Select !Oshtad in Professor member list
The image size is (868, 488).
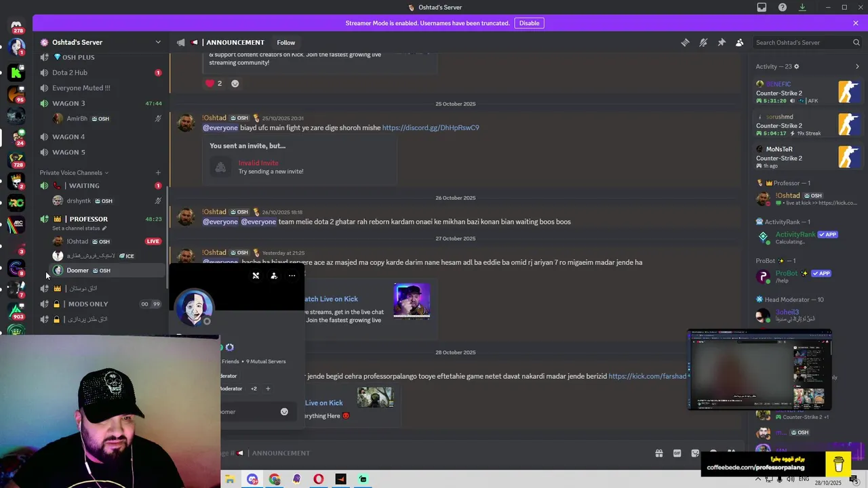click(808, 199)
